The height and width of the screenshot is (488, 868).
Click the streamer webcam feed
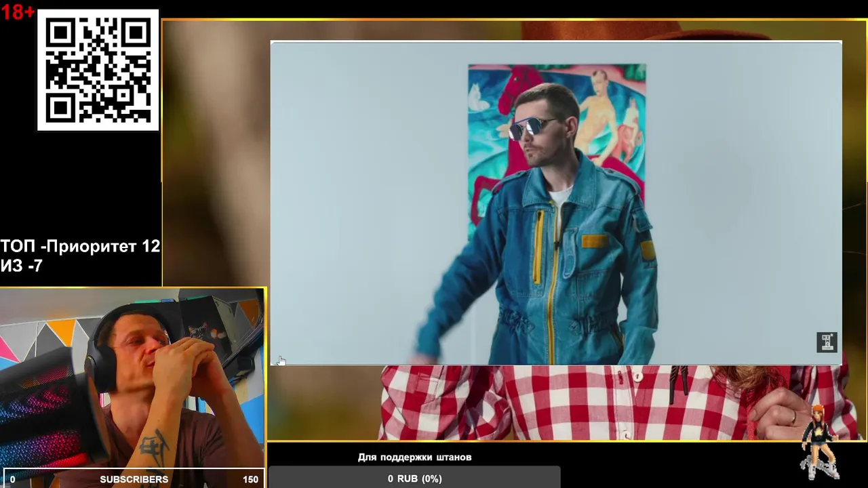pyautogui.click(x=132, y=378)
